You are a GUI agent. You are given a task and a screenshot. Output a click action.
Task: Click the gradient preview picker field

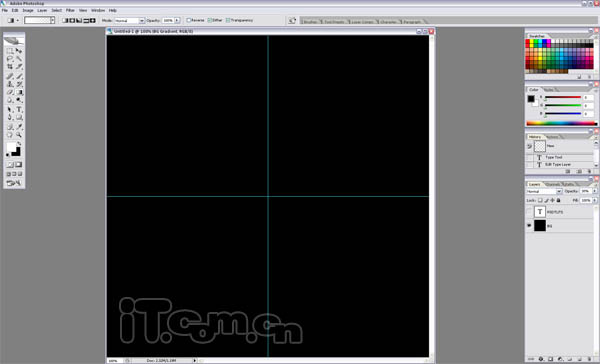pyautogui.click(x=38, y=20)
